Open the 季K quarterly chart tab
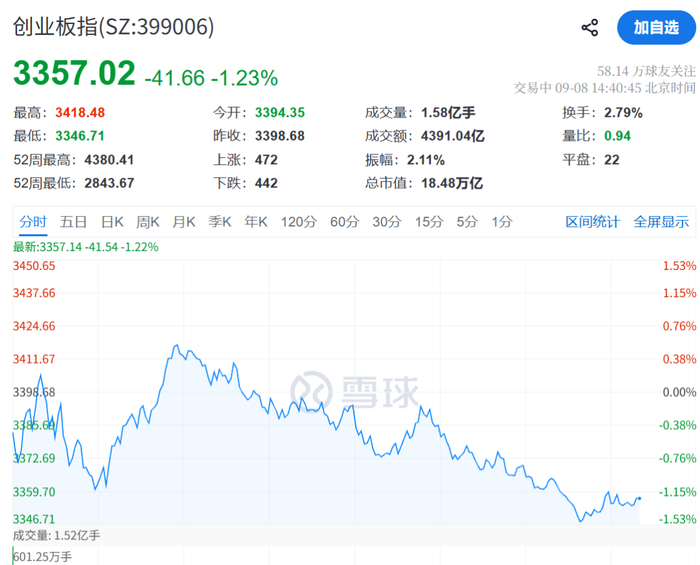Screen dimensions: 700x565 point(220,221)
